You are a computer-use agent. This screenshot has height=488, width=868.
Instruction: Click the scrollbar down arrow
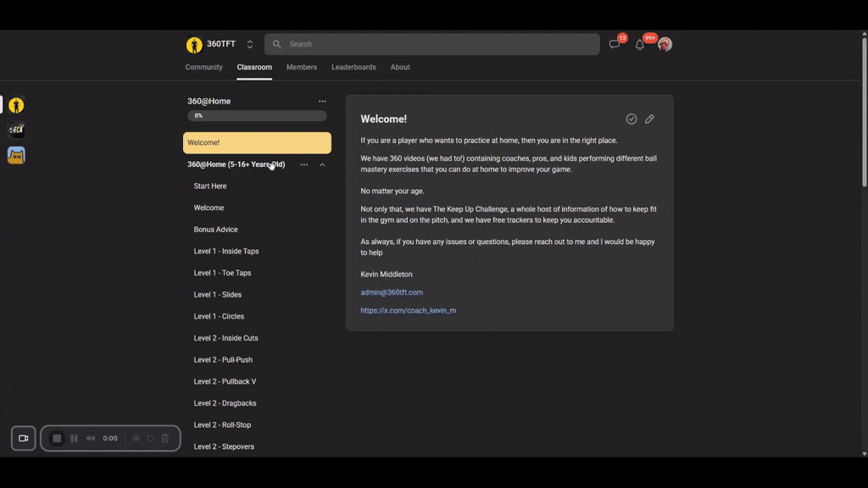pyautogui.click(x=864, y=454)
